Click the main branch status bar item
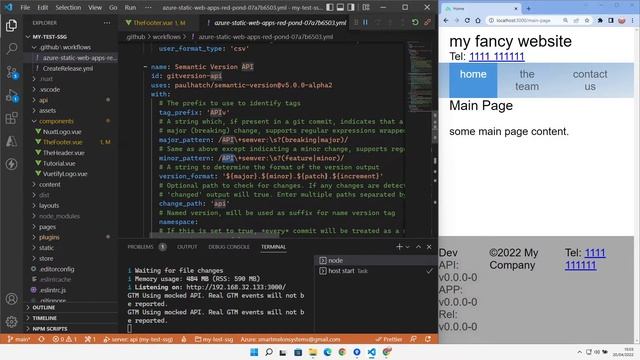The image size is (640, 360). (x=19, y=339)
